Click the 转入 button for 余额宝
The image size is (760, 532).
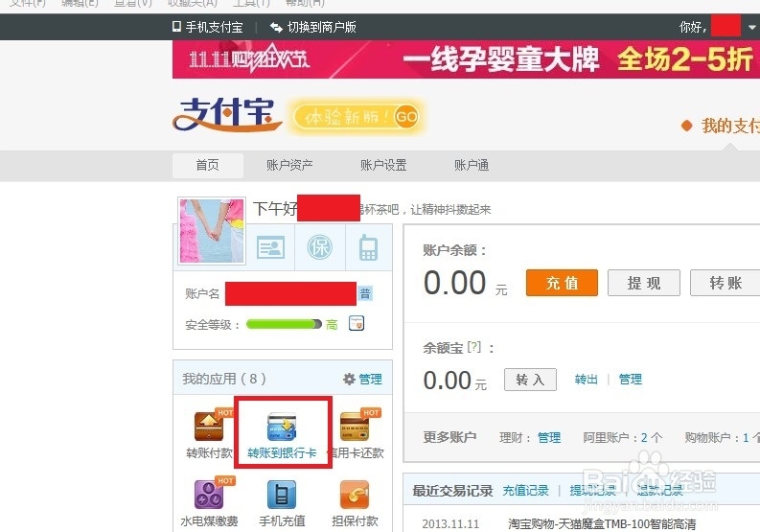(x=530, y=380)
